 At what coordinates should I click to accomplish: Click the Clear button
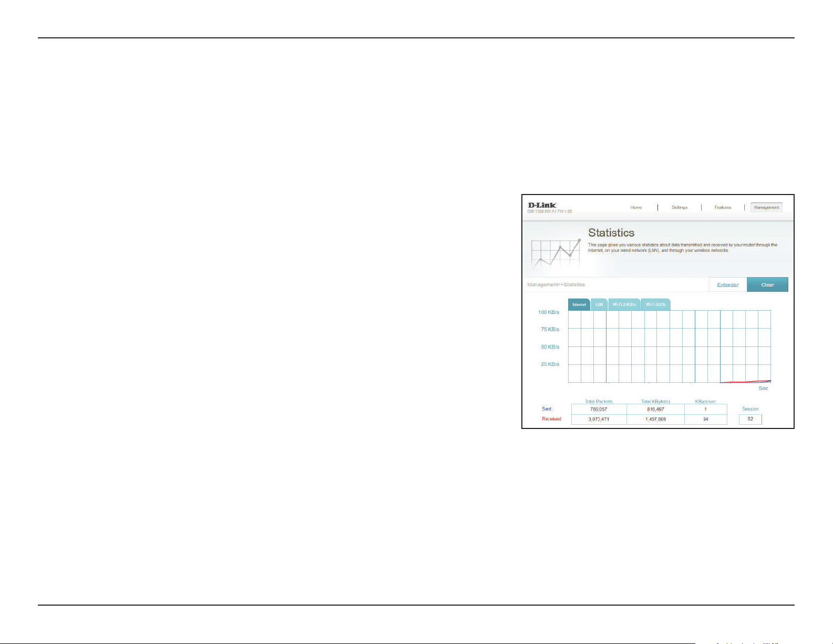pos(767,284)
